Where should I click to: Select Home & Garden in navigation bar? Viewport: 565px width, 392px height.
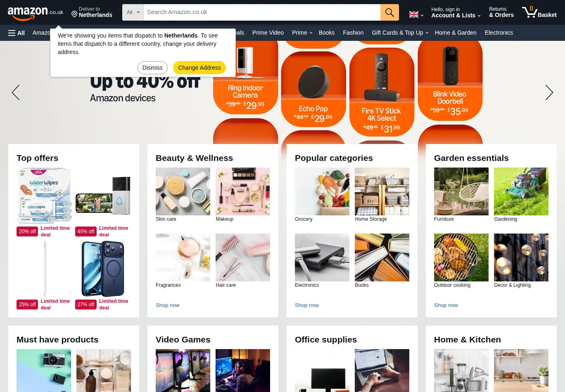[x=456, y=33]
